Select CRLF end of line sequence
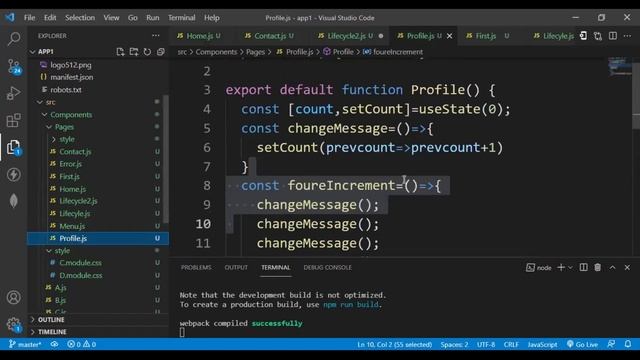Image resolution: width=640 pixels, height=360 pixels. tap(511, 344)
